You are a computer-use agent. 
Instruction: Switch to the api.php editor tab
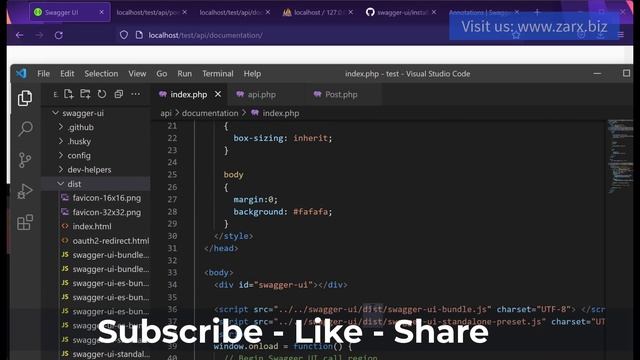pyautogui.click(x=262, y=94)
